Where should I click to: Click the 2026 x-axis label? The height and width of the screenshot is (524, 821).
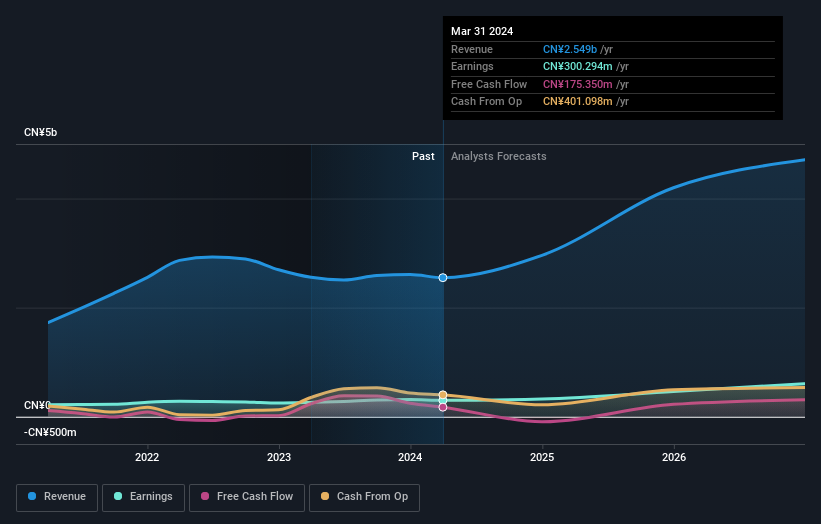[x=674, y=457]
